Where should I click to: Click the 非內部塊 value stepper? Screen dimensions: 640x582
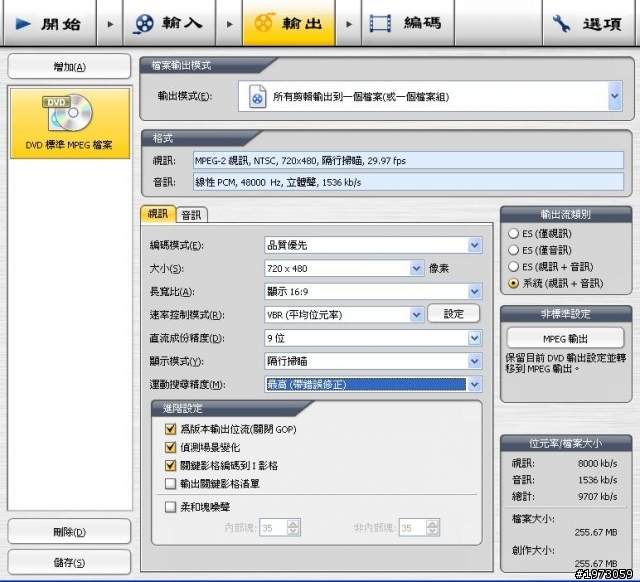pos(433,528)
